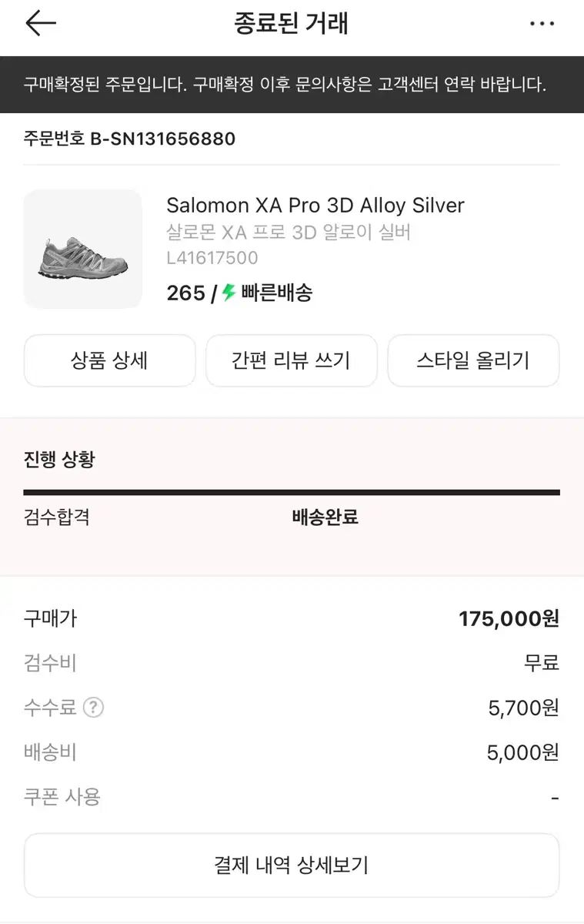Open the Salomon shoe product thumbnail
The width and height of the screenshot is (584, 924).
(x=83, y=249)
